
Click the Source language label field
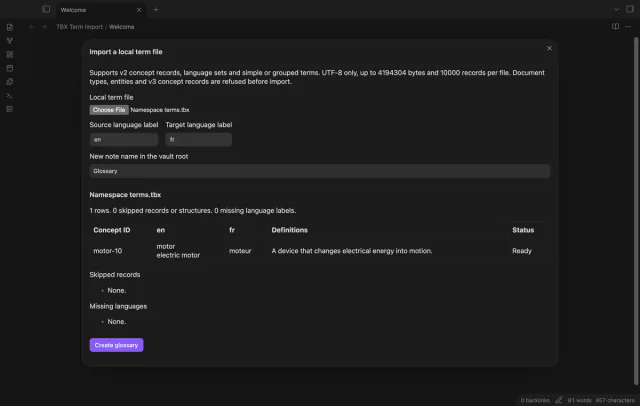(124, 140)
